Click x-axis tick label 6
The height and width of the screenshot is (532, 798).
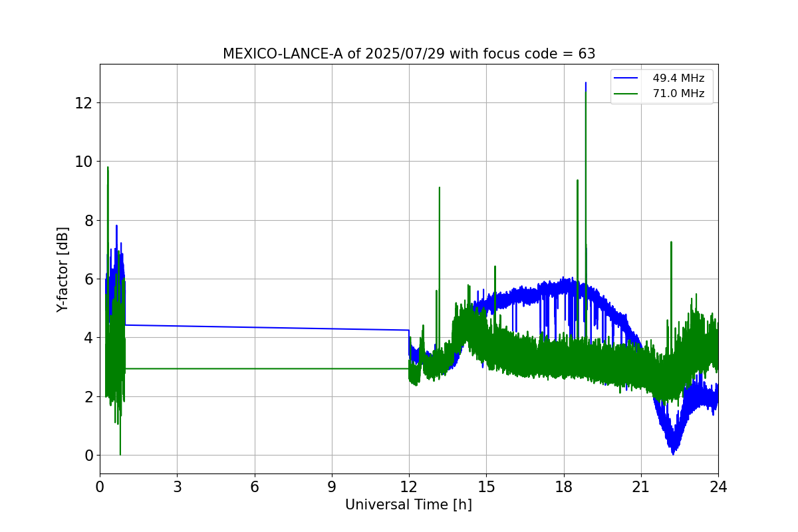click(255, 487)
